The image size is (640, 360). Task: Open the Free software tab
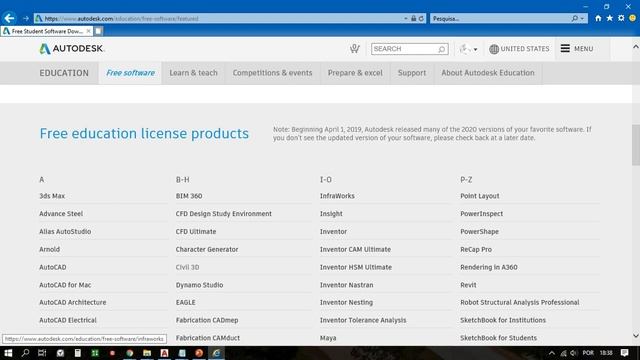click(130, 73)
